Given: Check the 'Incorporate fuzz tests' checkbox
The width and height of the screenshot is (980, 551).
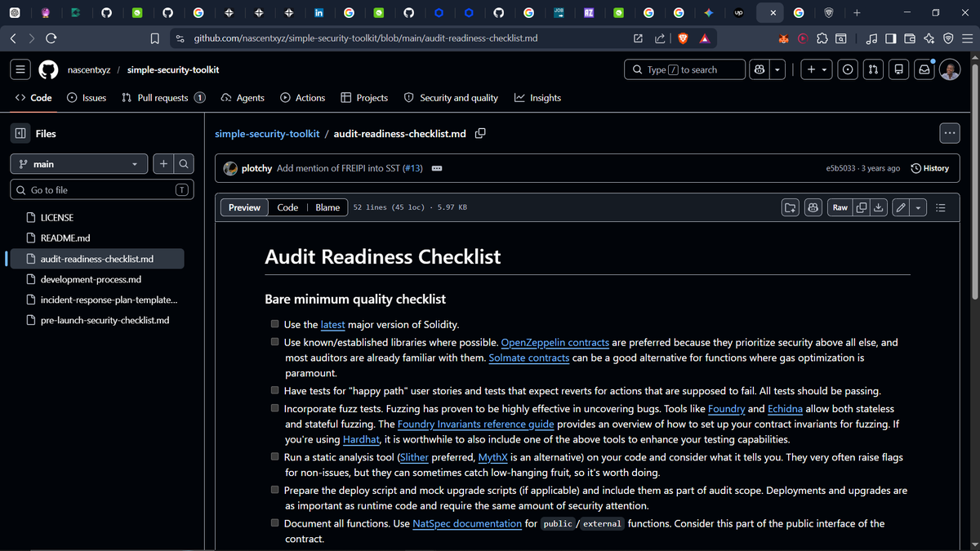Looking at the screenshot, I should point(276,408).
